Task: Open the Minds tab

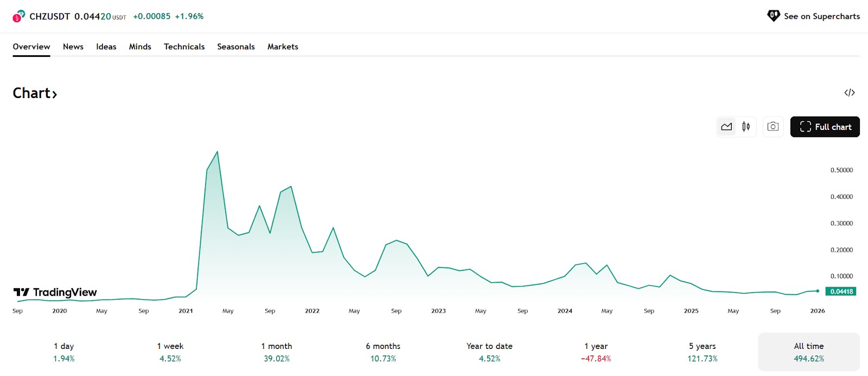Action: click(140, 47)
